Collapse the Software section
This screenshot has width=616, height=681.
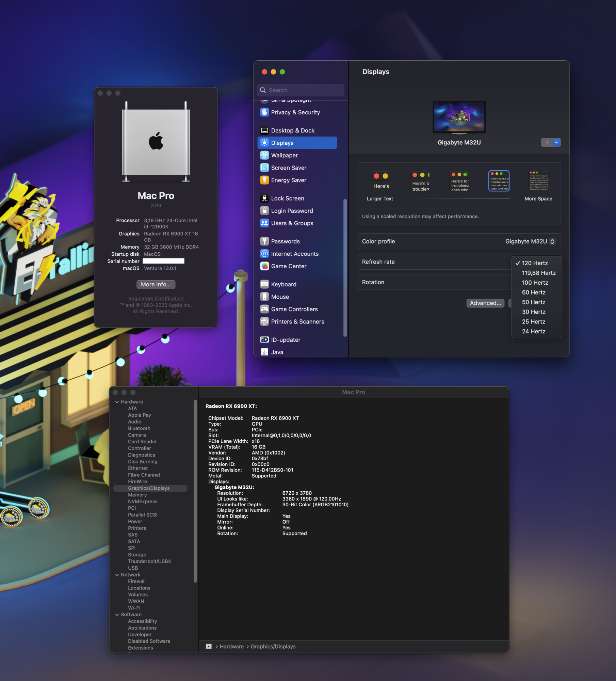(117, 615)
